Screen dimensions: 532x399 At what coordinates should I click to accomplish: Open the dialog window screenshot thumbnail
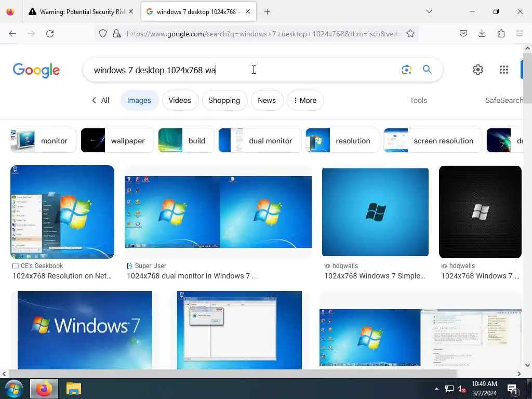coord(239,330)
